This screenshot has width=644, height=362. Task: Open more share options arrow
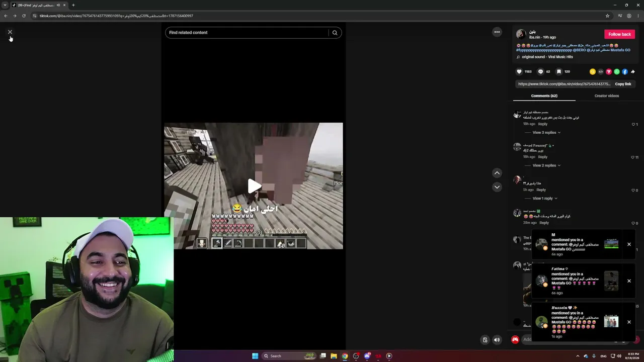(633, 72)
